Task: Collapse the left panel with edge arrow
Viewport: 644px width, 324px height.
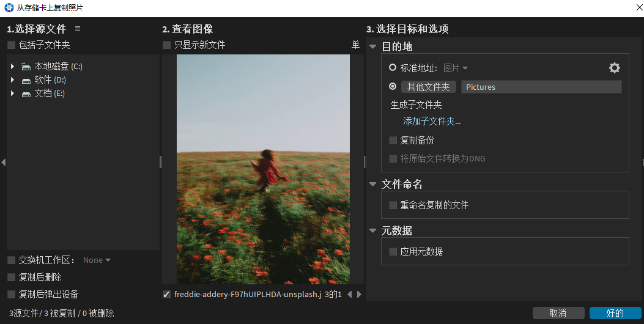Action: 3,162
